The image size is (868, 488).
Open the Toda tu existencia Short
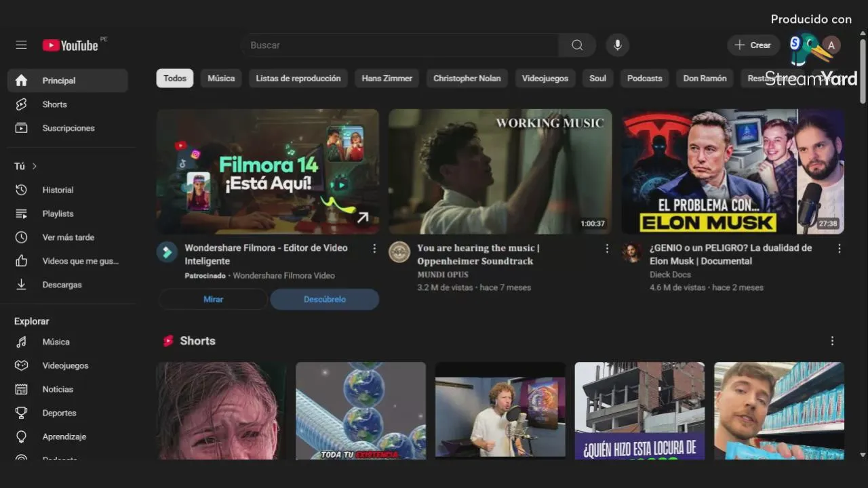tap(361, 411)
